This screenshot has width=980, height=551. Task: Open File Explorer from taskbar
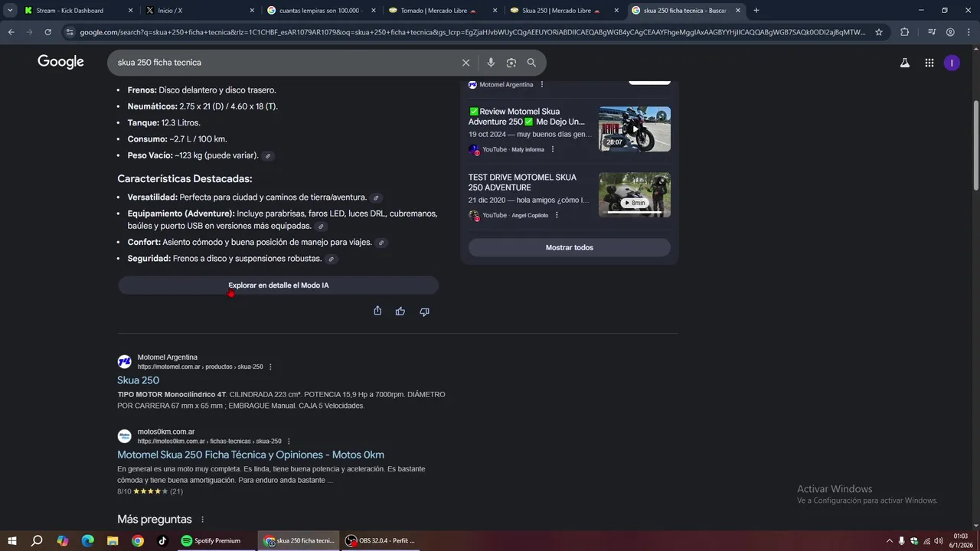point(113,541)
